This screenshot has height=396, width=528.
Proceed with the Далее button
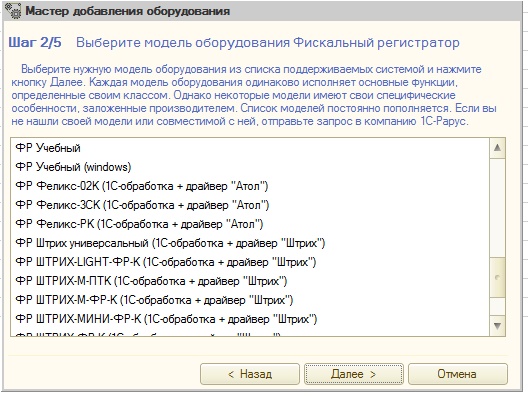[354, 374]
